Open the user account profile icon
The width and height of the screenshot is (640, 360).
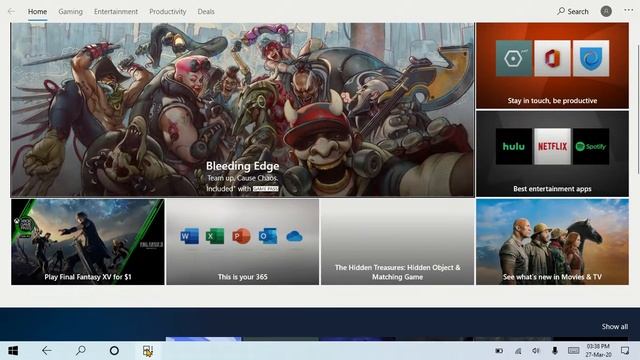(606, 11)
